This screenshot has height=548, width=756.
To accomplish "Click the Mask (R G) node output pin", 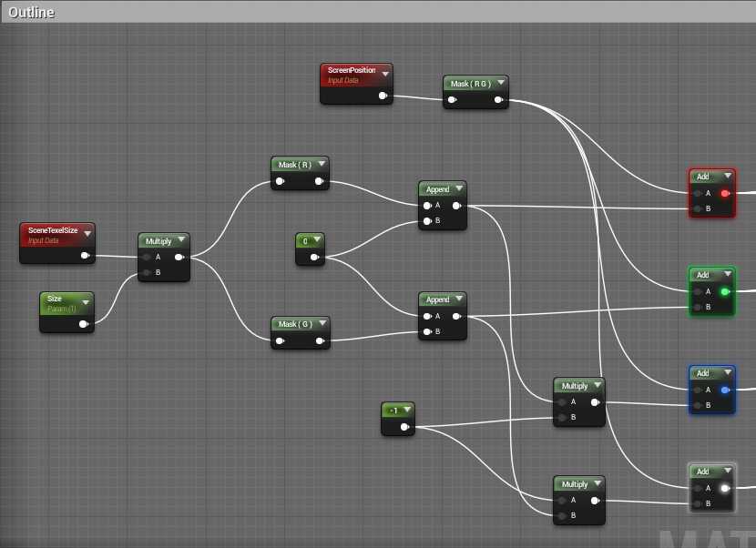I will click(498, 100).
